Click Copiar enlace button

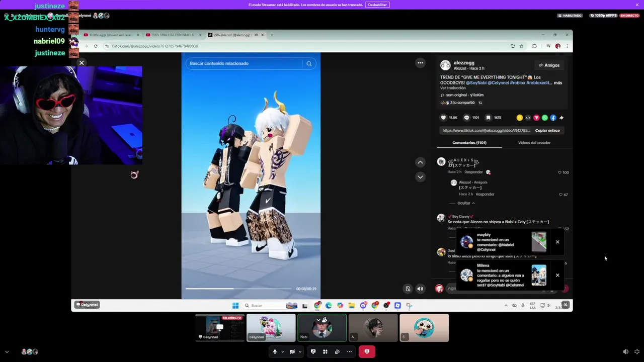(x=547, y=130)
